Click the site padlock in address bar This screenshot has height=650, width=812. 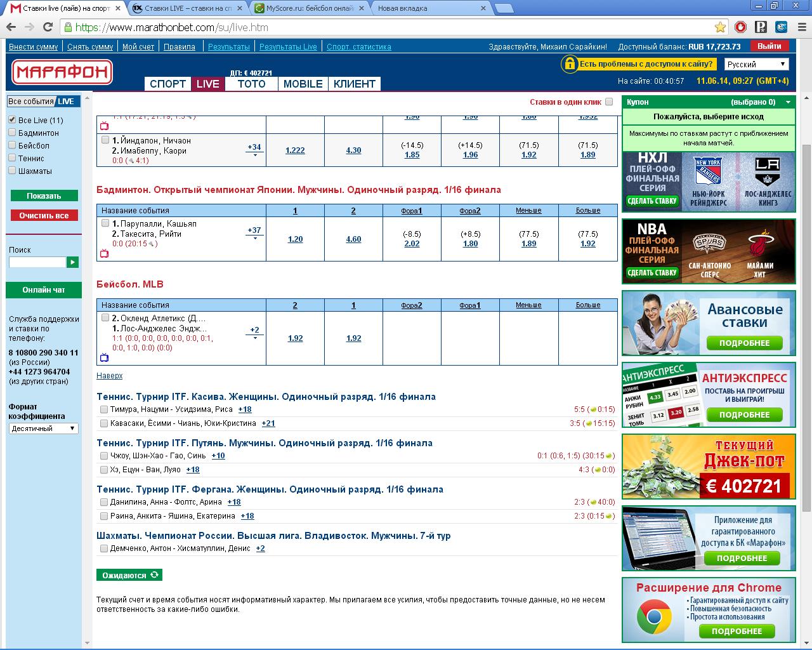pyautogui.click(x=69, y=27)
